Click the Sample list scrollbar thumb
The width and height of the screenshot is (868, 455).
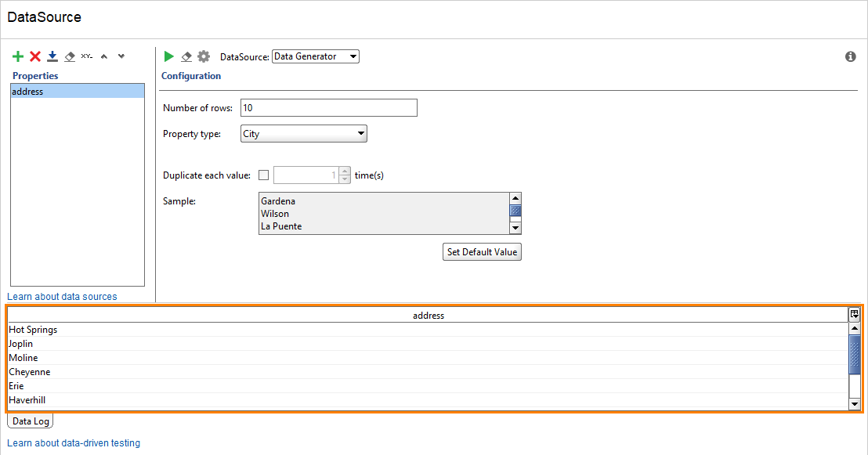pos(515,211)
